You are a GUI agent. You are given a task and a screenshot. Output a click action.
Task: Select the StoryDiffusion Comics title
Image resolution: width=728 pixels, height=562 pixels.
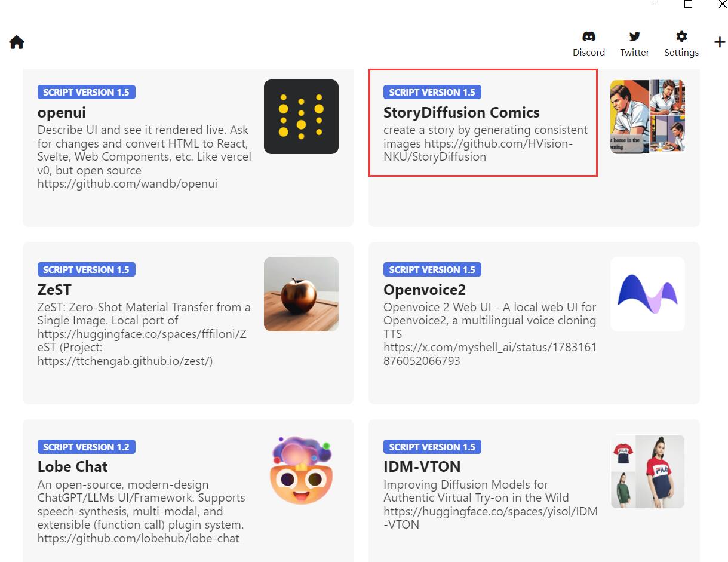point(461,113)
